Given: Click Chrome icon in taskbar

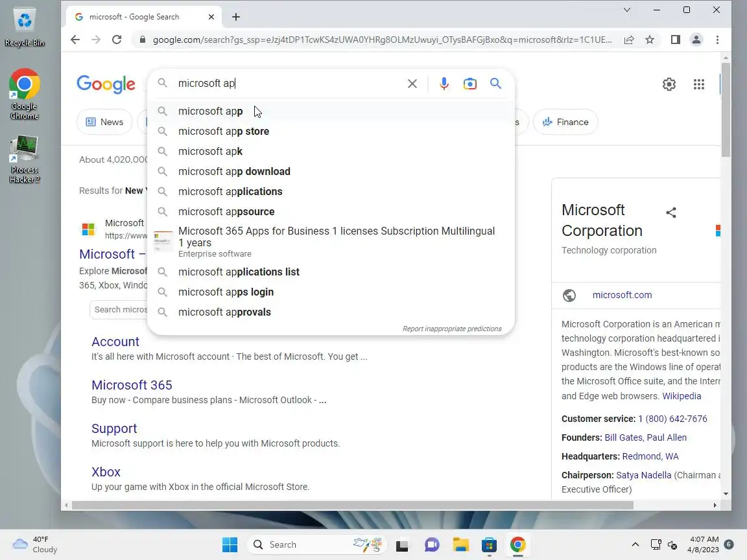Looking at the screenshot, I should (518, 544).
